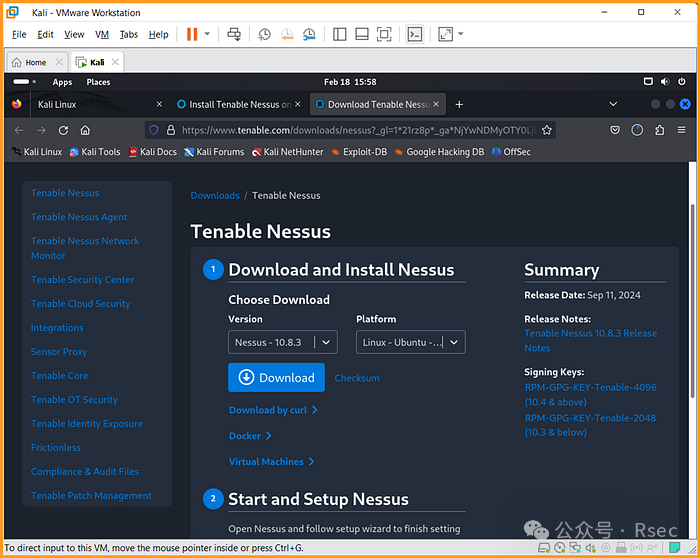700x558 pixels.
Task: Close the Download Tenable Nessus browser tab
Action: click(436, 104)
